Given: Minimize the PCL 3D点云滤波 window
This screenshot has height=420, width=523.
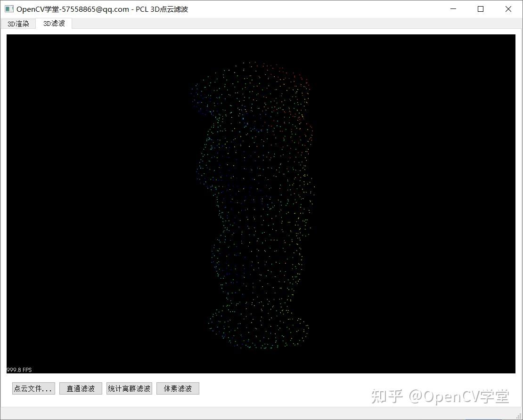Looking at the screenshot, I should point(453,9).
